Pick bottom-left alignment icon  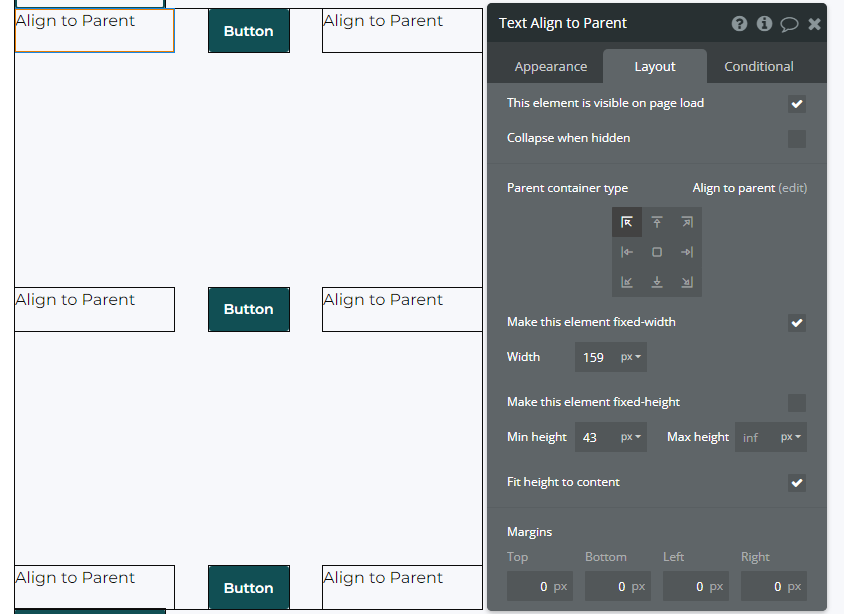tap(627, 282)
